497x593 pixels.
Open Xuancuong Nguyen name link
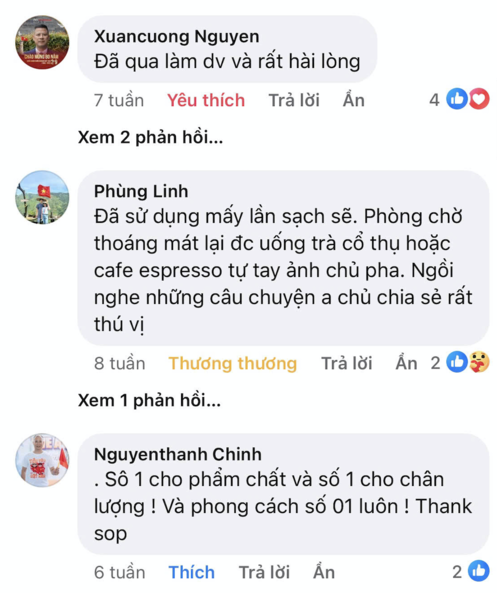click(x=177, y=37)
